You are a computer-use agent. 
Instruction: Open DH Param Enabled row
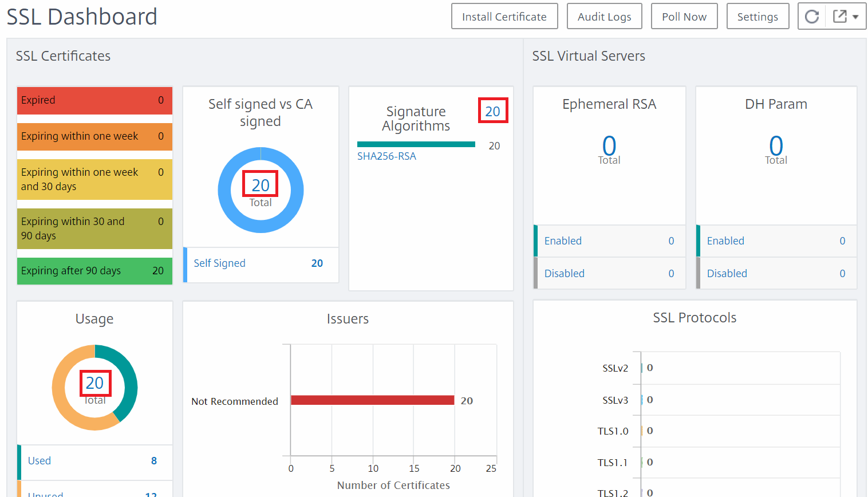coord(776,241)
